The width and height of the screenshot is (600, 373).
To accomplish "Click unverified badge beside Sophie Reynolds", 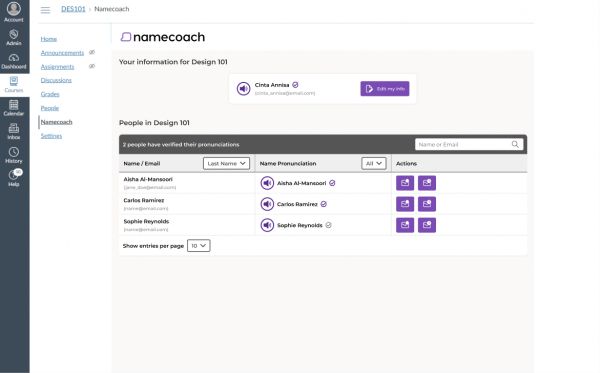I will click(x=328, y=225).
